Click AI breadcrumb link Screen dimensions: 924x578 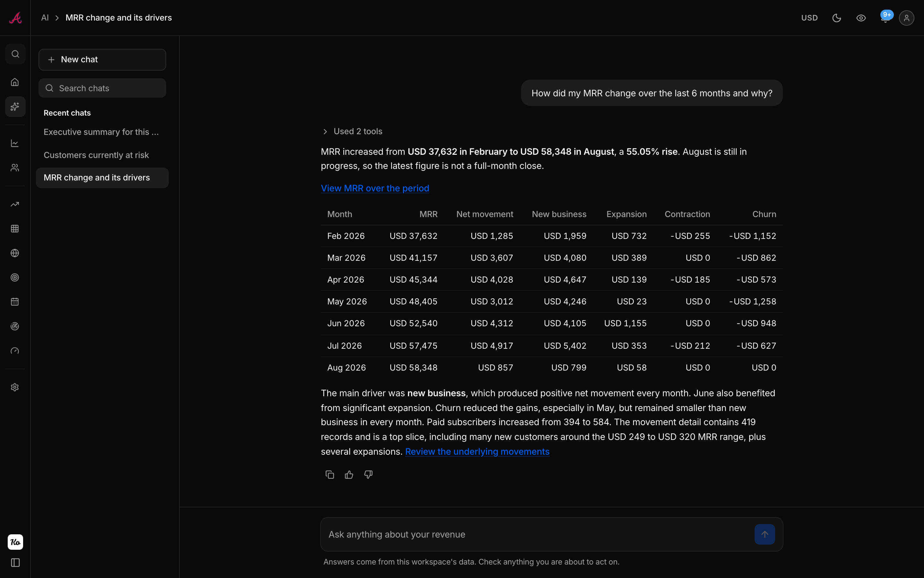pyautogui.click(x=45, y=18)
